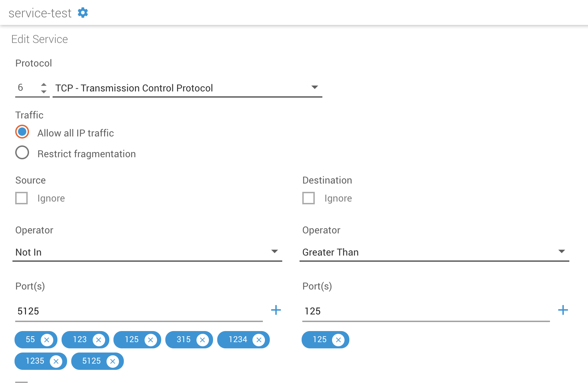The image size is (588, 383).
Task: Add source port with plus icon
Action: point(276,310)
